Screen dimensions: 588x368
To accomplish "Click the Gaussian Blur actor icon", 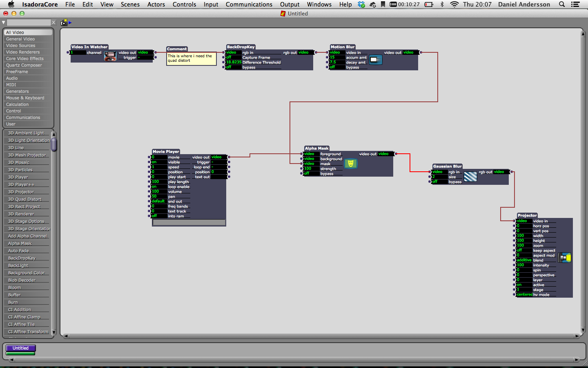I will [x=470, y=176].
